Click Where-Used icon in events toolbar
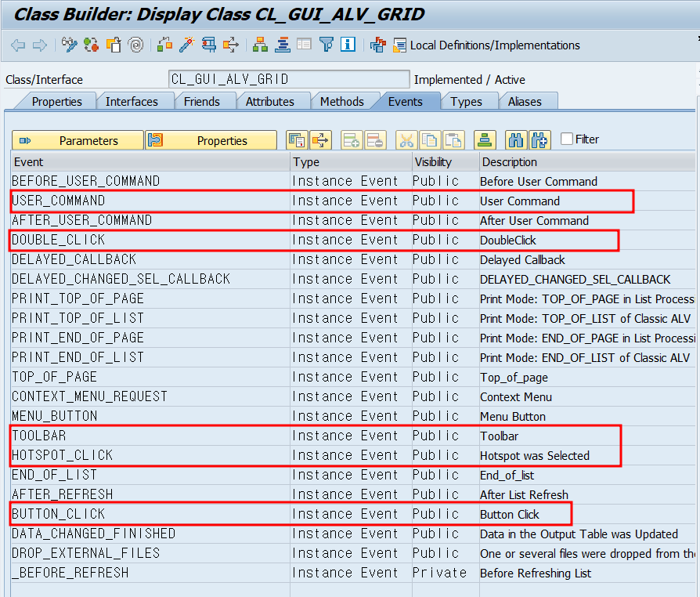Viewport: 700px width, 597px height. tap(320, 140)
